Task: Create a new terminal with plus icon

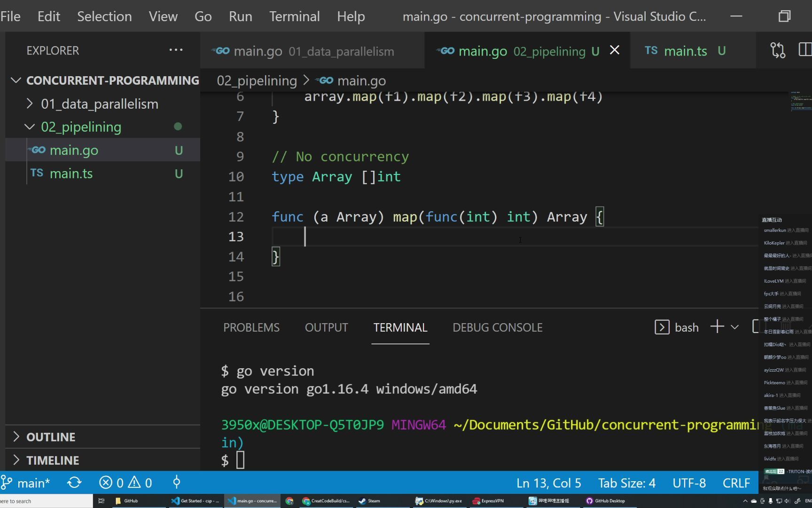Action: tap(717, 326)
